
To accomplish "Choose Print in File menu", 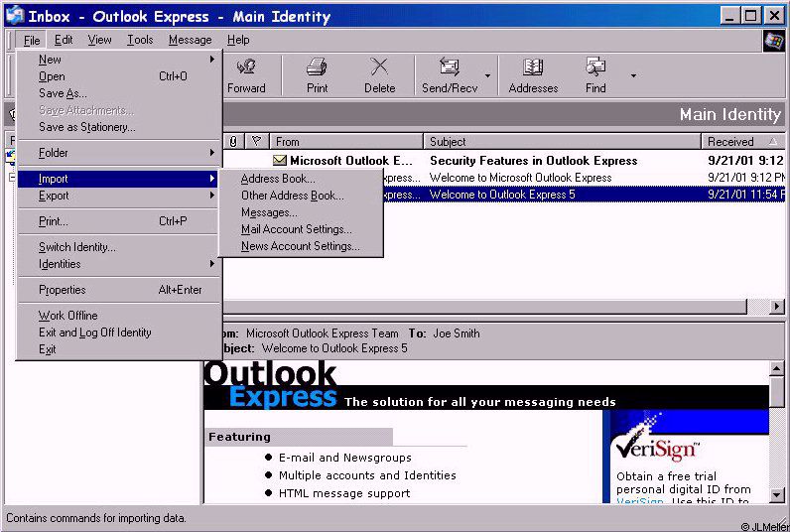I will (x=118, y=221).
